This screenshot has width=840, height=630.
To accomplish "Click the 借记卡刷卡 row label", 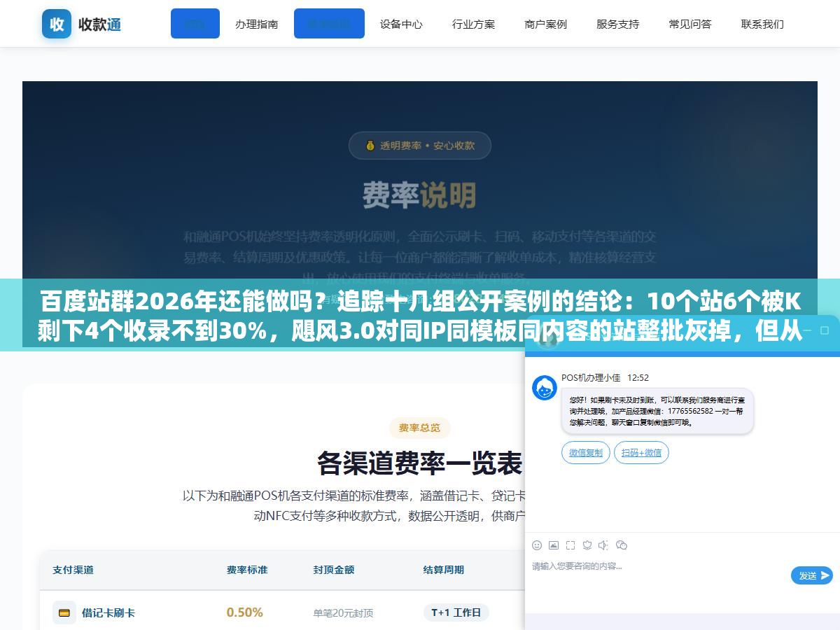I will (108, 612).
